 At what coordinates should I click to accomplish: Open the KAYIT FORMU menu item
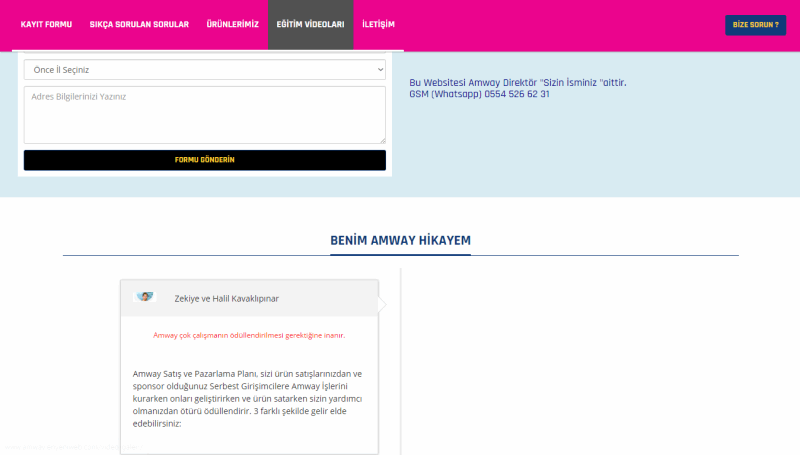coord(46,24)
